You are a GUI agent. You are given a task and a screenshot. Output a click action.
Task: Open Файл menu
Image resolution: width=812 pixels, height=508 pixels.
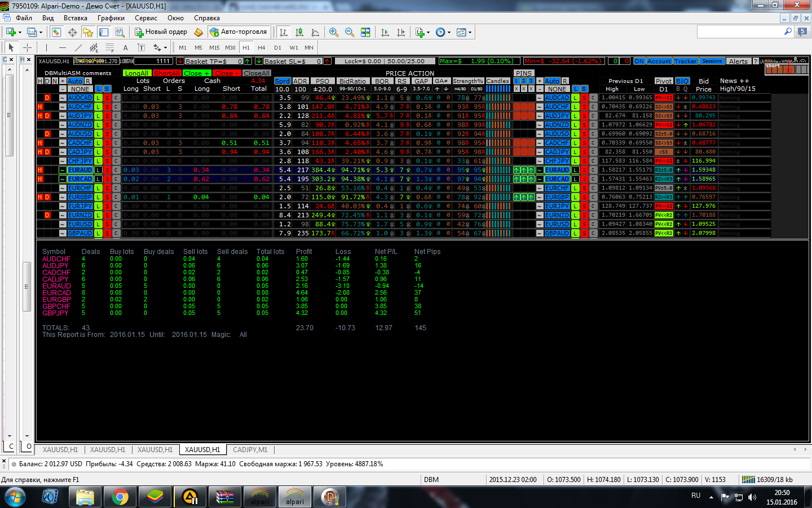pyautogui.click(x=24, y=18)
